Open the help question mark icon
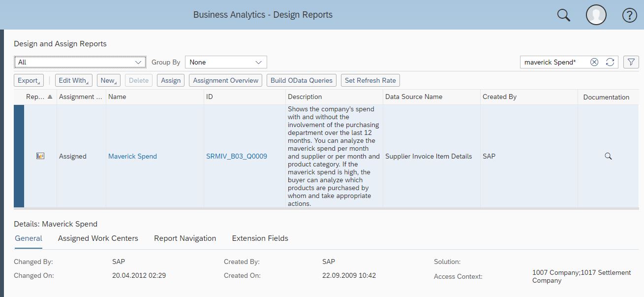The height and width of the screenshot is (297, 644). (629, 15)
